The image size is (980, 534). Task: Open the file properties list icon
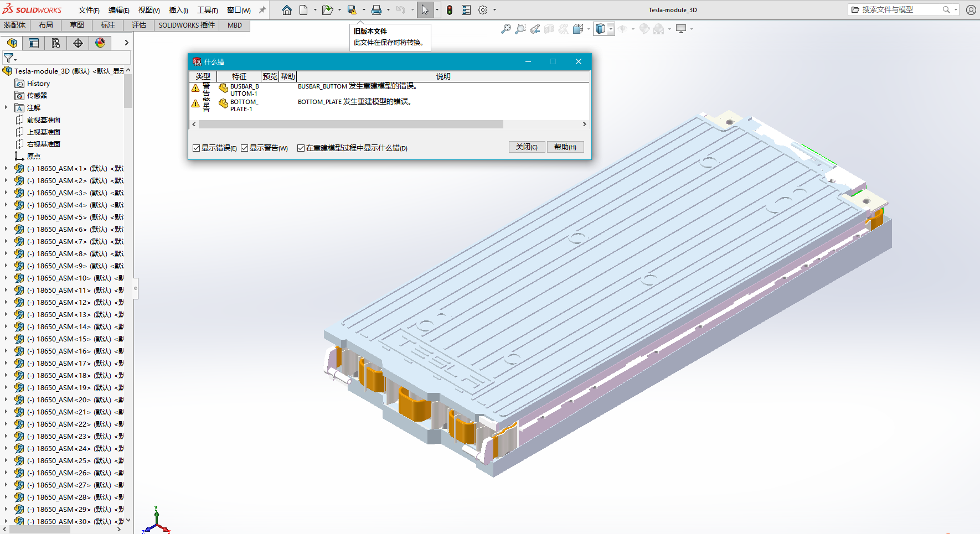[466, 10]
